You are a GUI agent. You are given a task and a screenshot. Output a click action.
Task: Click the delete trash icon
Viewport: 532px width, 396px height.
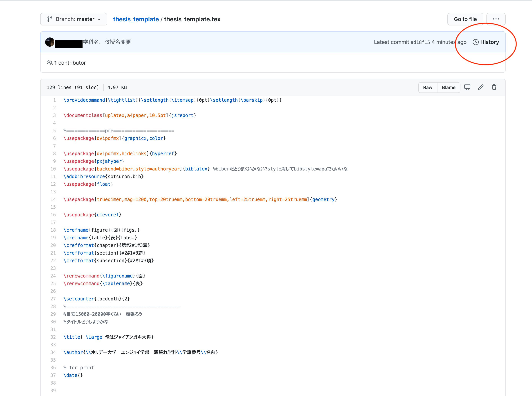point(495,87)
